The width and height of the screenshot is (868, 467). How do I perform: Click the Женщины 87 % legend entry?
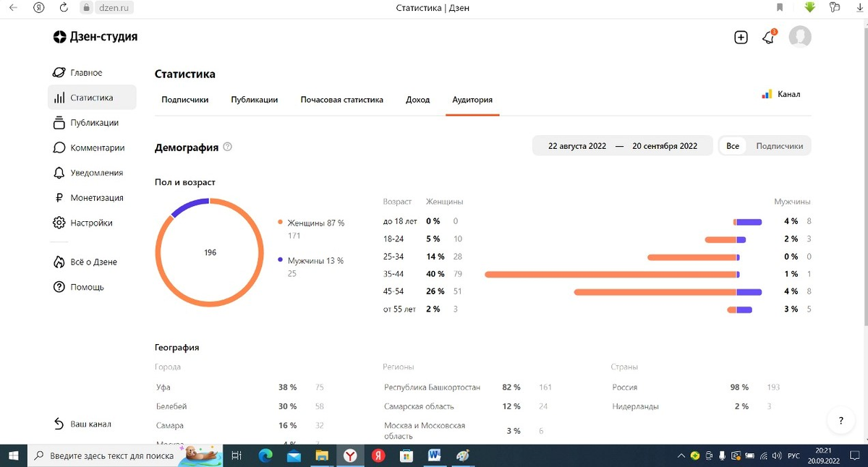click(x=312, y=223)
